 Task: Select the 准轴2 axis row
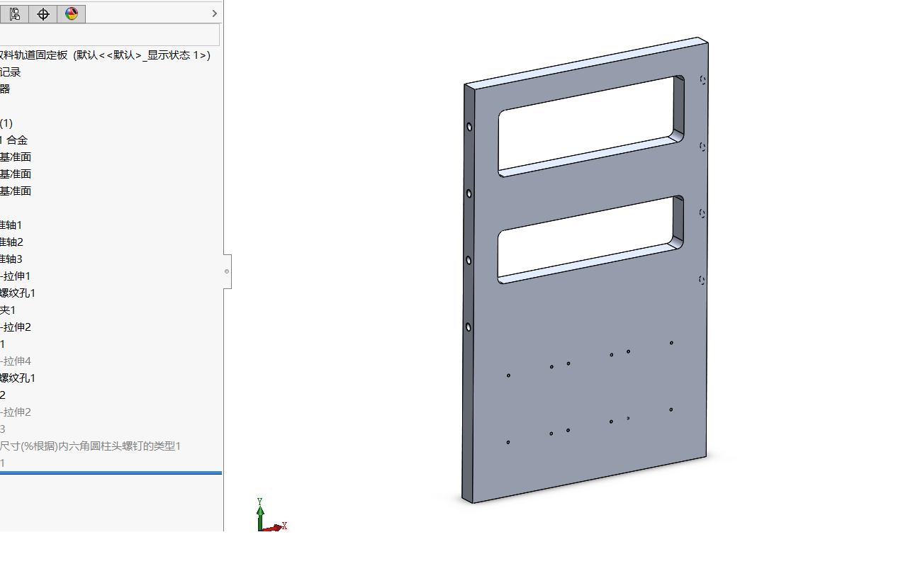11,242
